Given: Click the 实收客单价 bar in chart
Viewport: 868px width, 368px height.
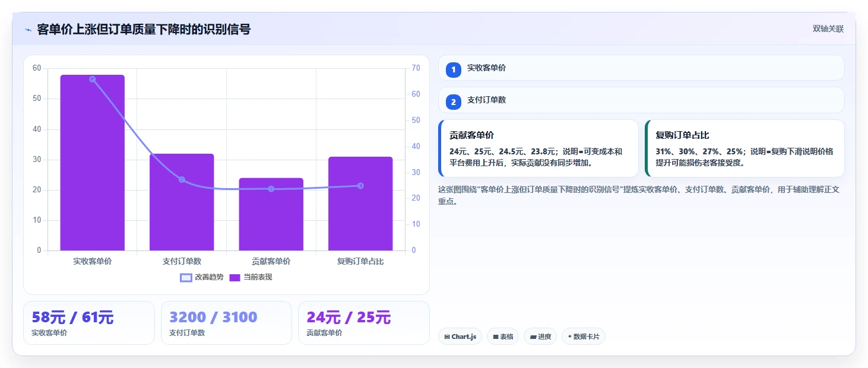Looking at the screenshot, I should pyautogui.click(x=93, y=163).
